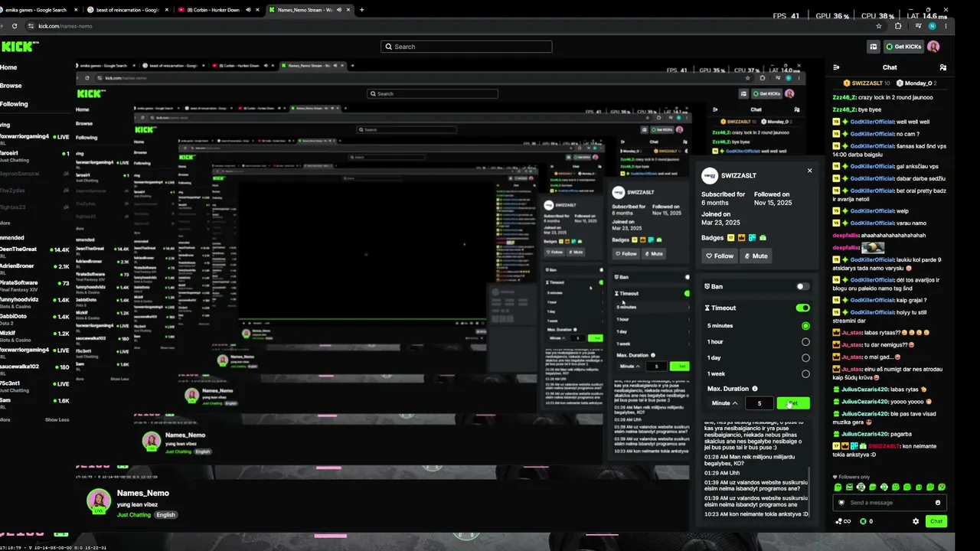Open JuliusCezaris420 profile from 'pagarba' message
Viewport: 980px width, 551px height.
[x=865, y=434]
